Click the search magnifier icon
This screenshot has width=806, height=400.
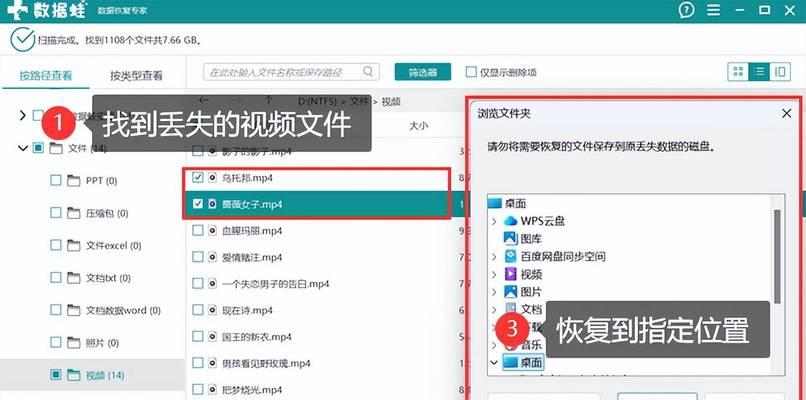[368, 71]
